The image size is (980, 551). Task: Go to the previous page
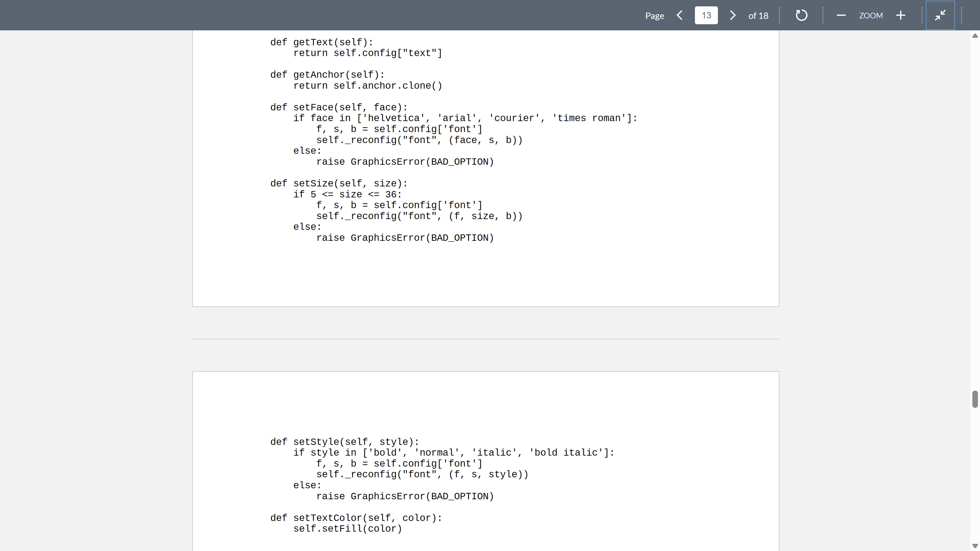coord(680,15)
